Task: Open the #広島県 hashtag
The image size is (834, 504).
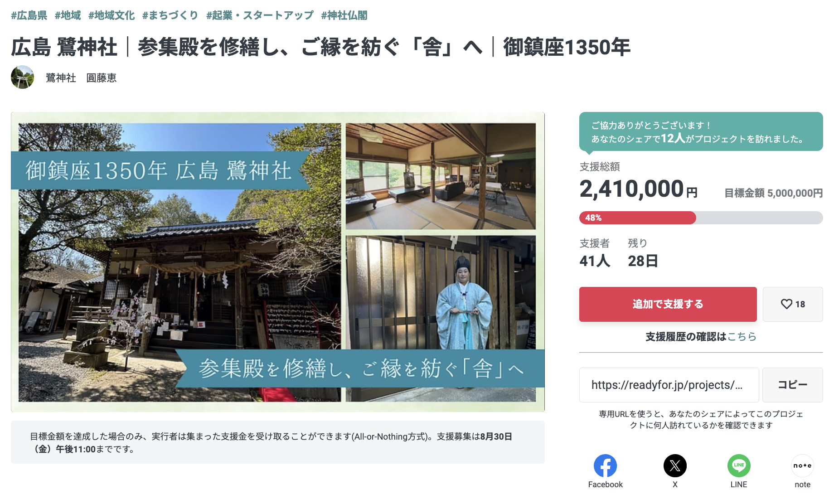Action: point(29,15)
